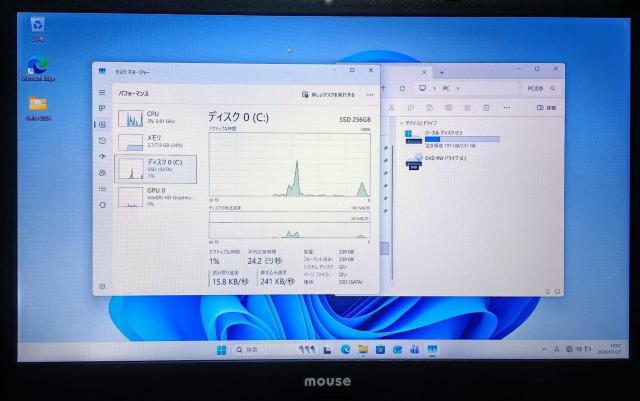Switch to Processes page in Task Manager sidebar
This screenshot has width=640, height=401.
[102, 108]
